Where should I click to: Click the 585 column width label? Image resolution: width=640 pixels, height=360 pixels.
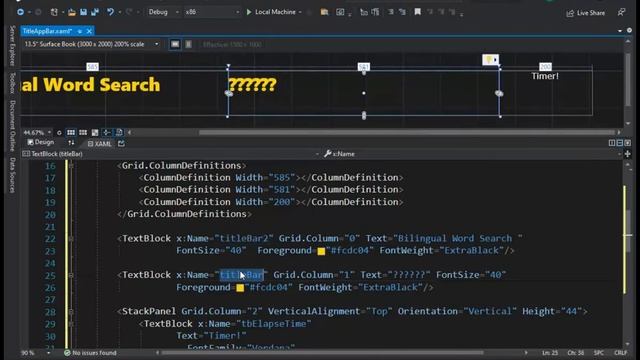(x=92, y=67)
